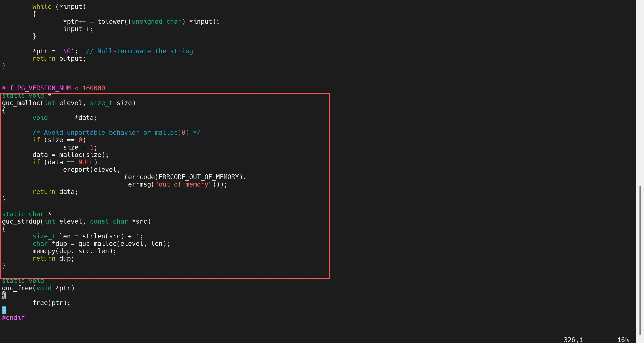
Task: Click the 'free(ptr);' statement
Action: 52,303
